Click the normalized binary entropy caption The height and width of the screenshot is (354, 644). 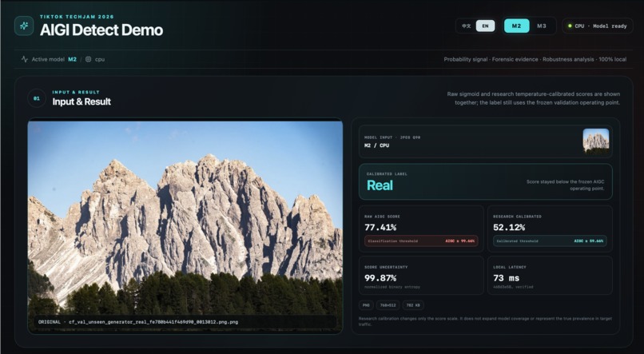click(x=392, y=287)
